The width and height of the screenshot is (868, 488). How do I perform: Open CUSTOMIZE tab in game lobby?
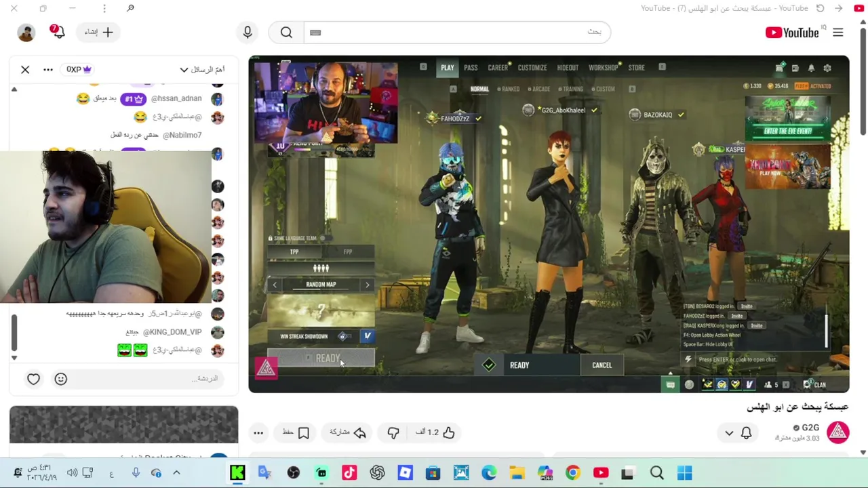532,68
